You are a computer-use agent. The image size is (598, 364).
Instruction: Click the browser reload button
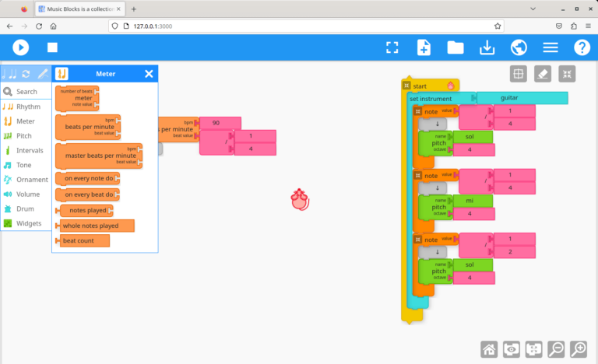pyautogui.click(x=39, y=26)
